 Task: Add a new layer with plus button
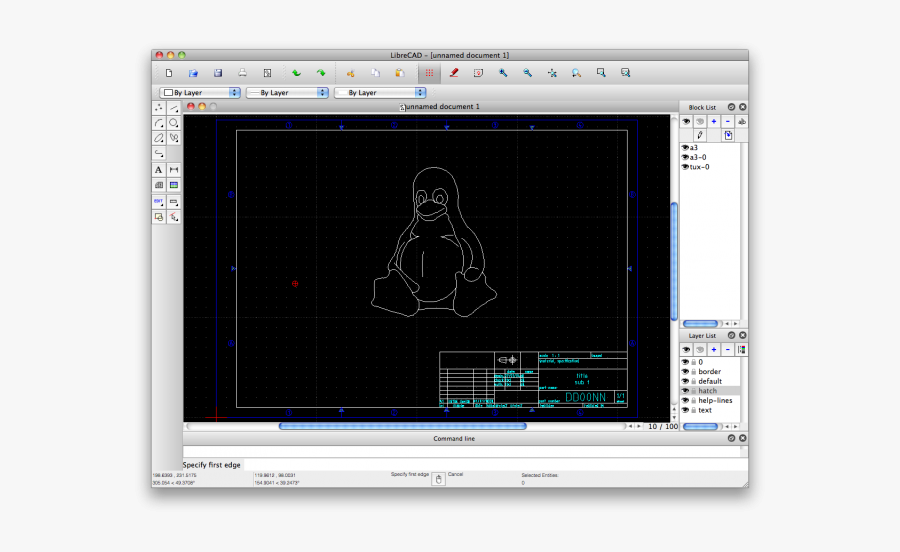click(713, 349)
